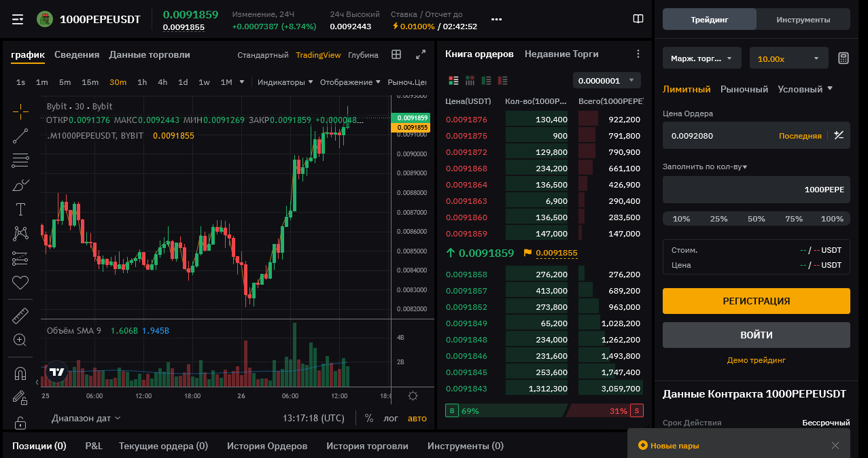
Task: Switch chart to Глубина depth view
Action: coord(363,55)
